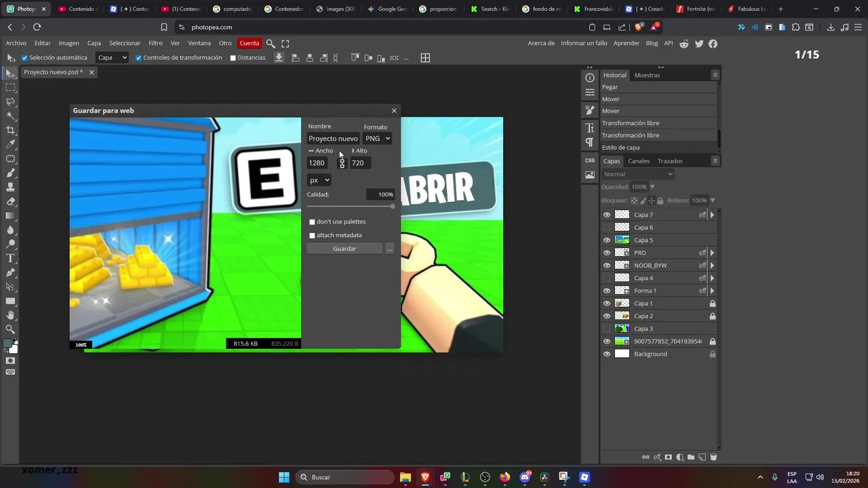Screen dimensions: 868x488
Task: Select the Hand tool
Action: [10, 315]
